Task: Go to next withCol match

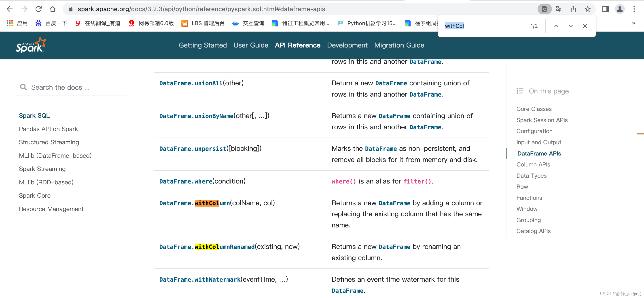Action: tap(570, 26)
